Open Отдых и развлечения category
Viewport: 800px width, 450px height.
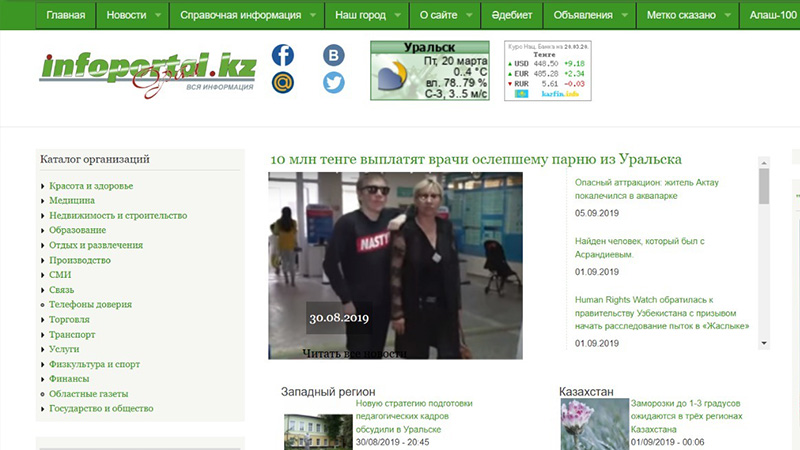(96, 245)
